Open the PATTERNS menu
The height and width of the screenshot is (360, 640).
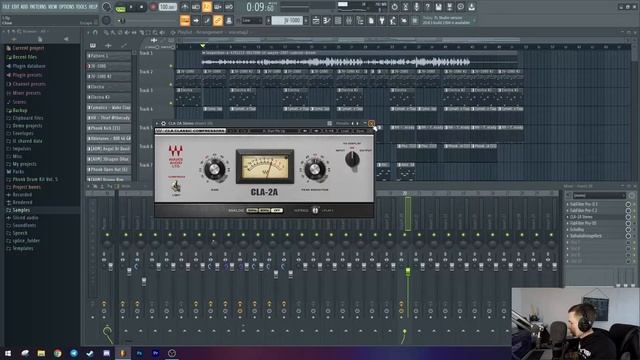pos(38,7)
